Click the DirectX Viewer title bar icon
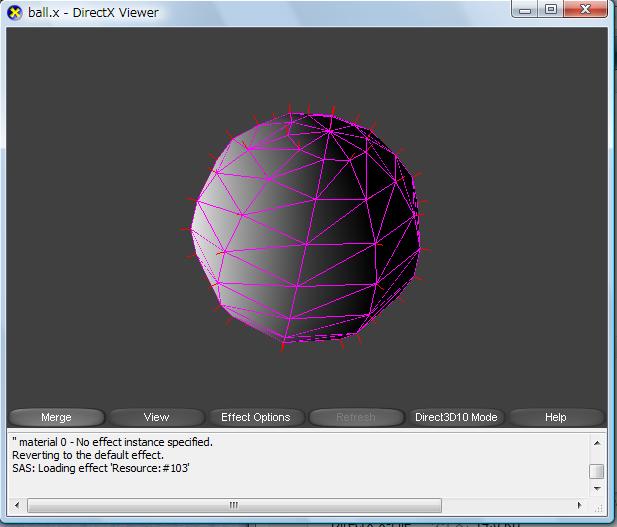The image size is (617, 527). 15,13
